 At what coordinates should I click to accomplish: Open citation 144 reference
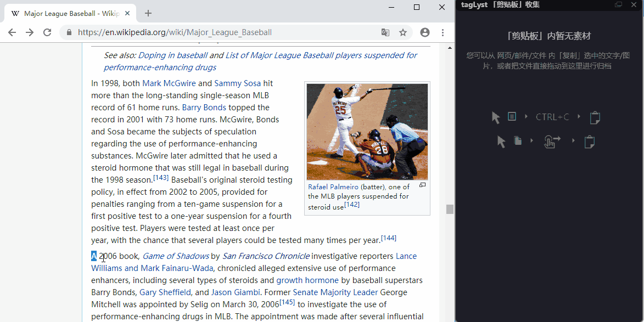[389, 238]
